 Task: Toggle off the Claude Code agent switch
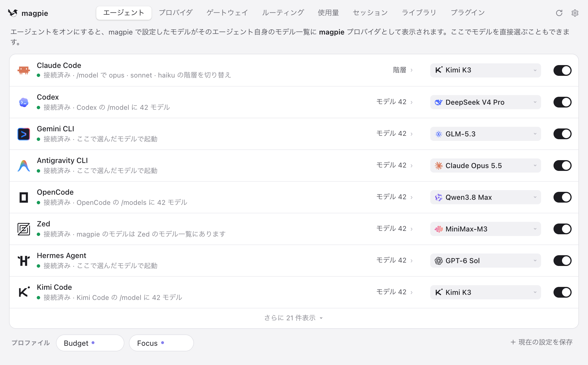point(562,70)
